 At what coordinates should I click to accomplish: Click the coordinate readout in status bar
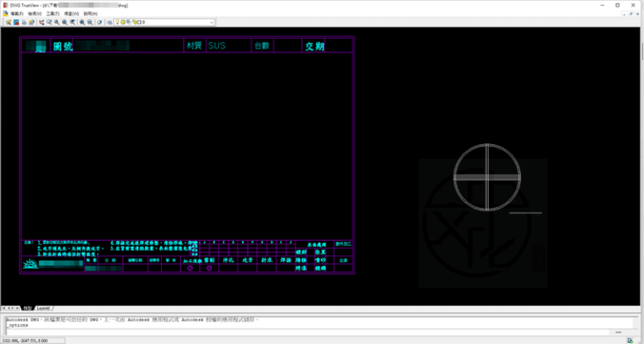click(25, 340)
